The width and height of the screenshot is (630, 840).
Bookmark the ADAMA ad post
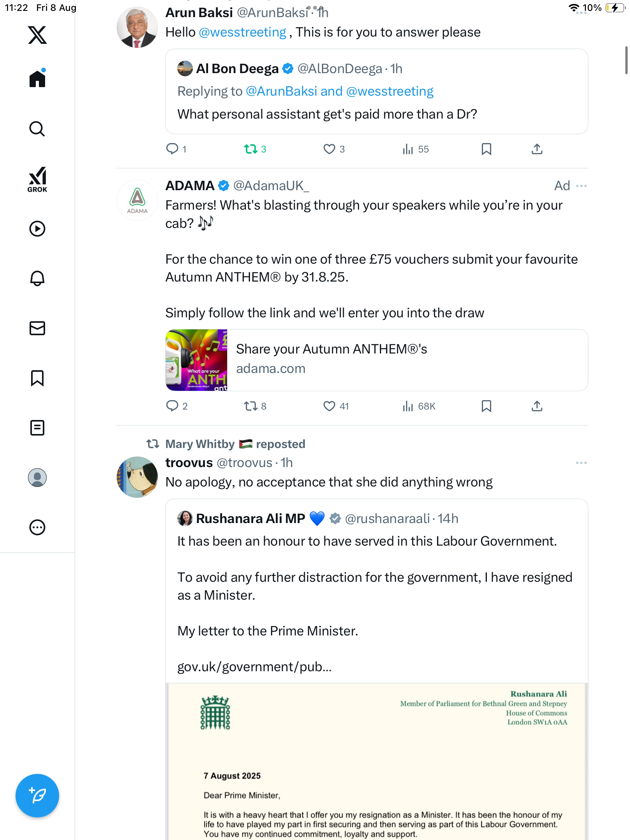(486, 406)
